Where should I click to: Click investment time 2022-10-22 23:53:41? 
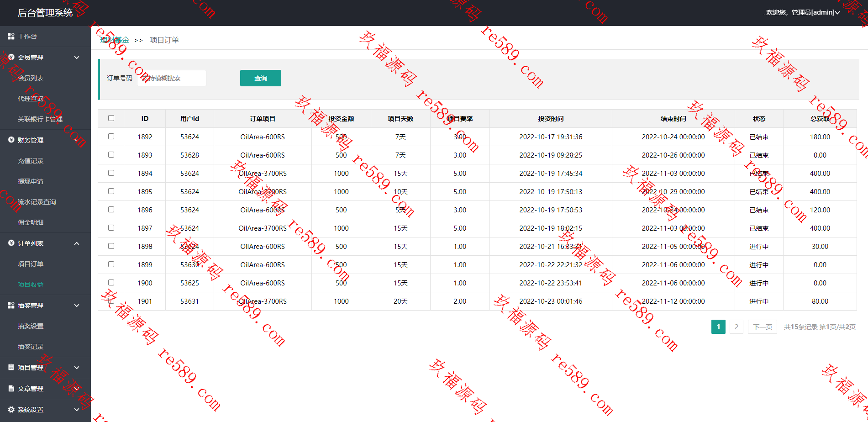(x=551, y=283)
